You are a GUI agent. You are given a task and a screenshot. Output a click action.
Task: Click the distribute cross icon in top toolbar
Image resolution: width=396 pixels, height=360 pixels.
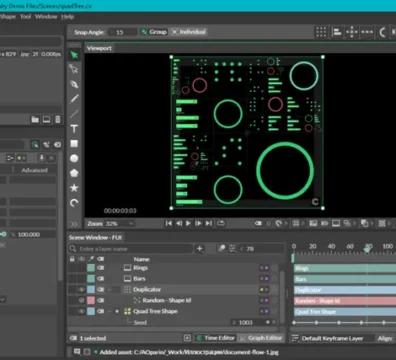[352, 32]
